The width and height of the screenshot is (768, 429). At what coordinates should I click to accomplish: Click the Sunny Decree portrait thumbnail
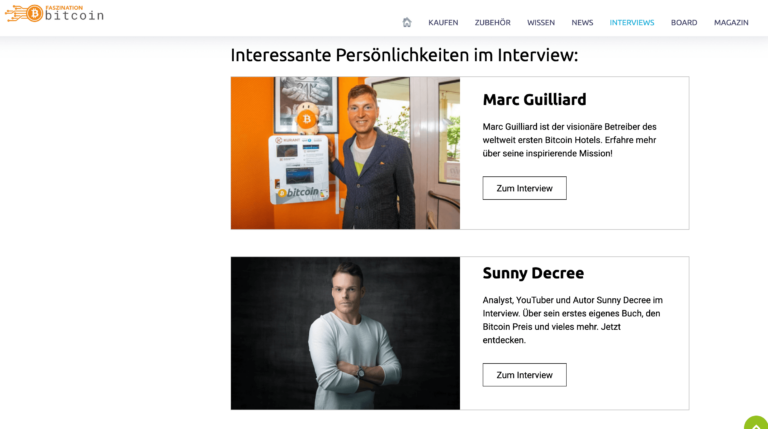(x=345, y=333)
